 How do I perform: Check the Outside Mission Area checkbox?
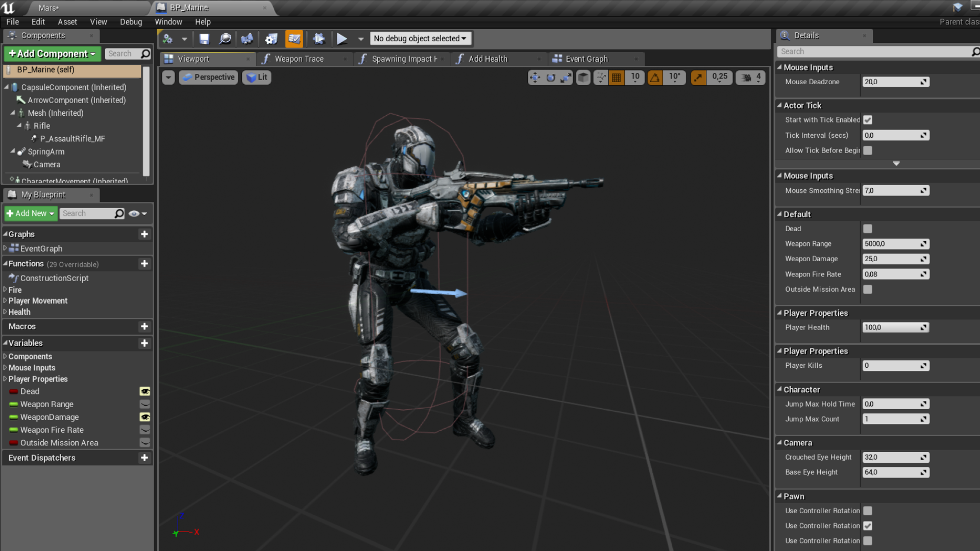pyautogui.click(x=868, y=289)
